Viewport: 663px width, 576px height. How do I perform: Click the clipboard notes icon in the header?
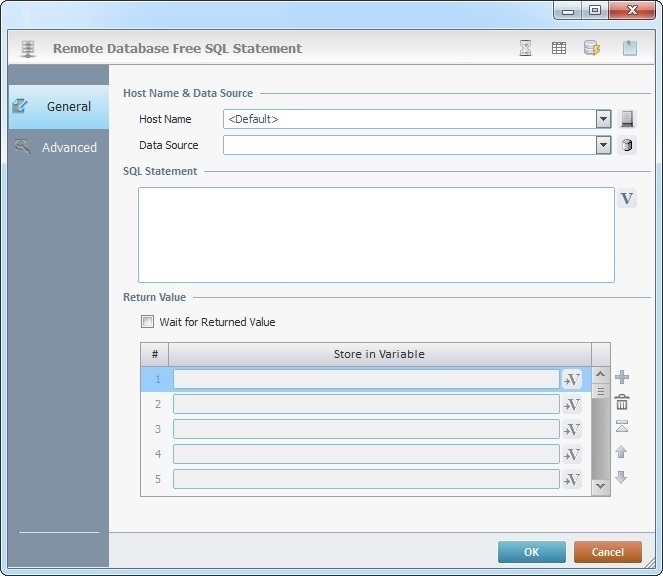coord(629,48)
